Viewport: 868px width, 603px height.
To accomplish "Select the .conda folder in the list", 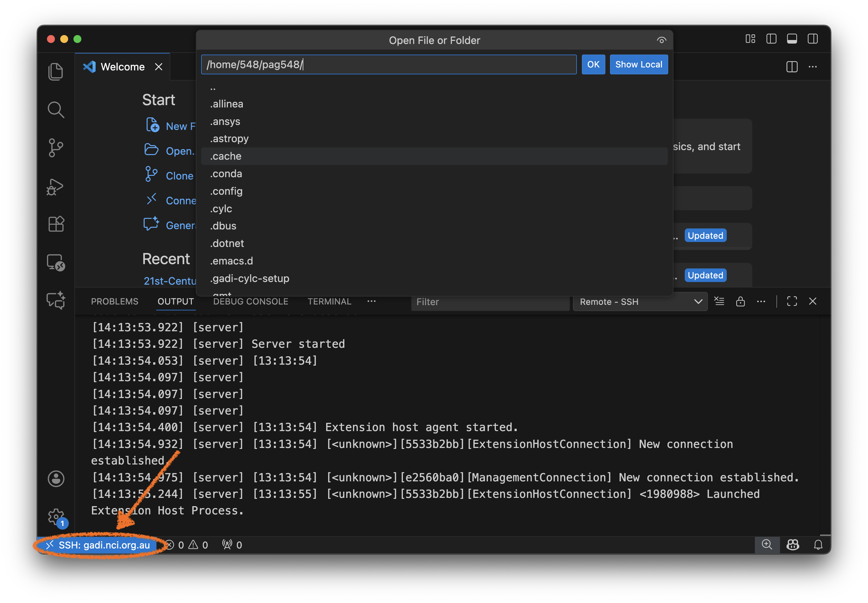I will [226, 174].
